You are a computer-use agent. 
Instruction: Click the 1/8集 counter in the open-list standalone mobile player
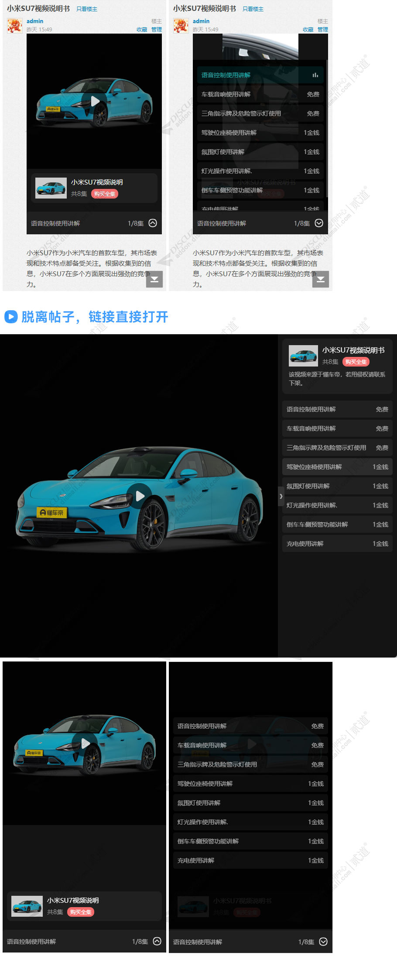click(306, 942)
